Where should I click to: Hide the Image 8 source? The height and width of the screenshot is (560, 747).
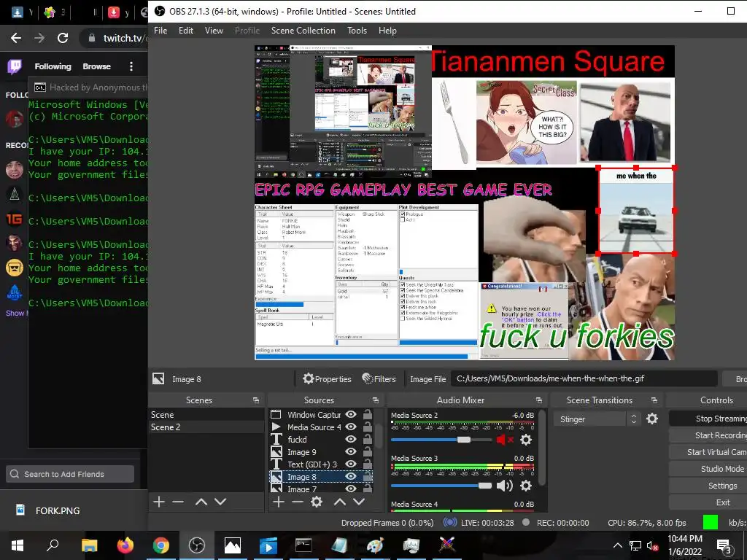[x=351, y=476]
